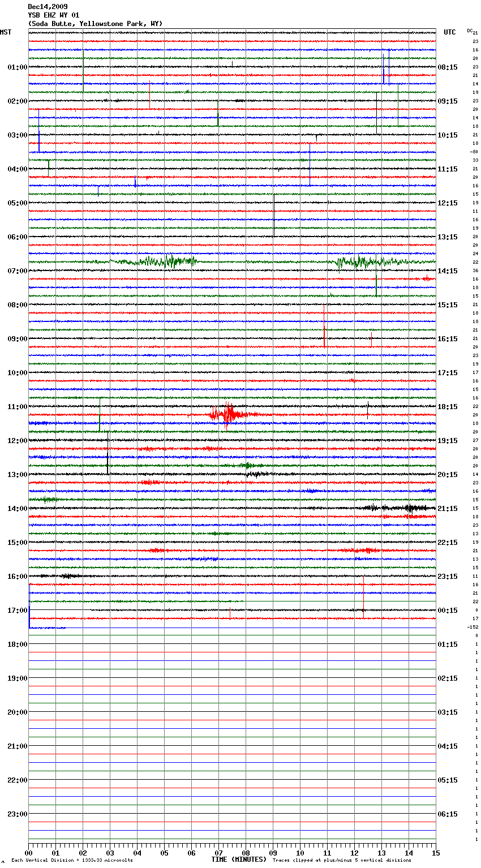The height and width of the screenshot is (868, 481).
Task: Click the 16:15 UTC time label
Action: point(448,339)
